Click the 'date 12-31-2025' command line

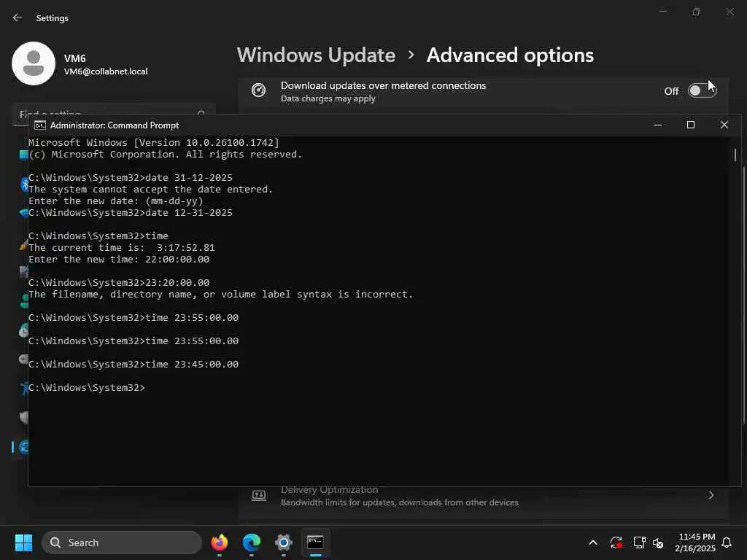coord(131,212)
